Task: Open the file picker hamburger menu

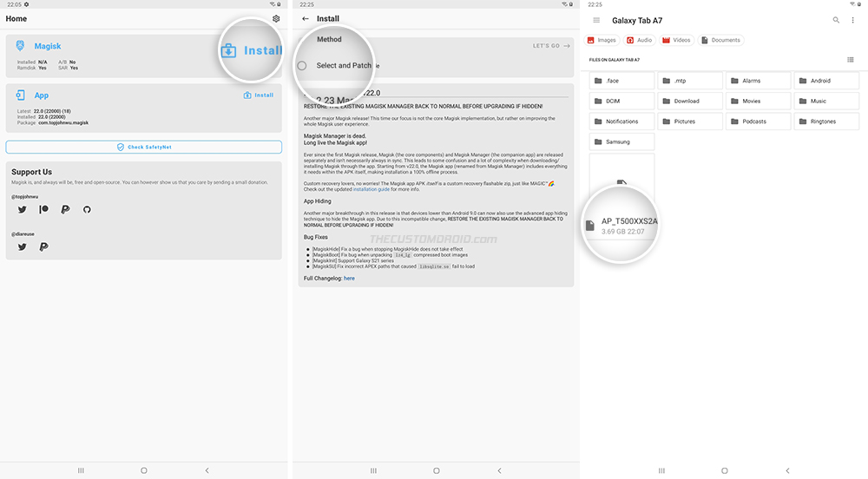Action: tap(596, 21)
